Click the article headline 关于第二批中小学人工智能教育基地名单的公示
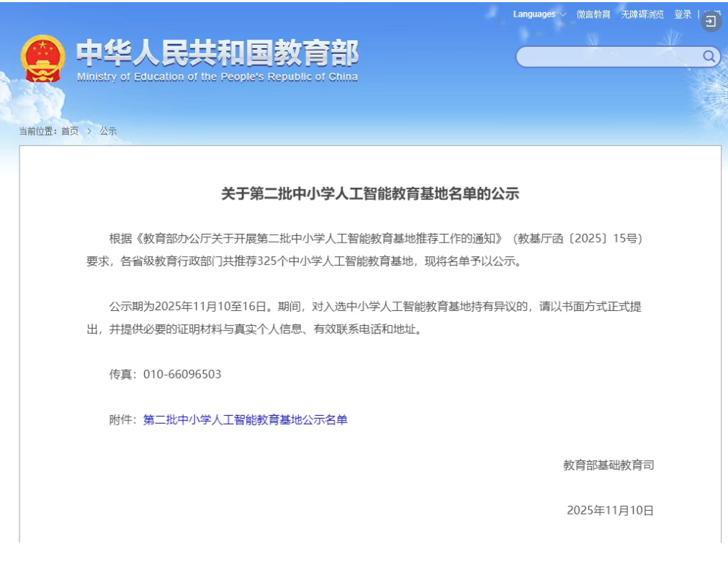Image resolution: width=728 pixels, height=585 pixels. (x=369, y=194)
